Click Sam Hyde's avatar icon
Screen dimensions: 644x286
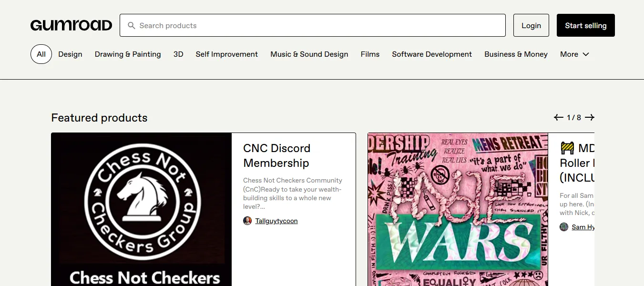(x=564, y=227)
